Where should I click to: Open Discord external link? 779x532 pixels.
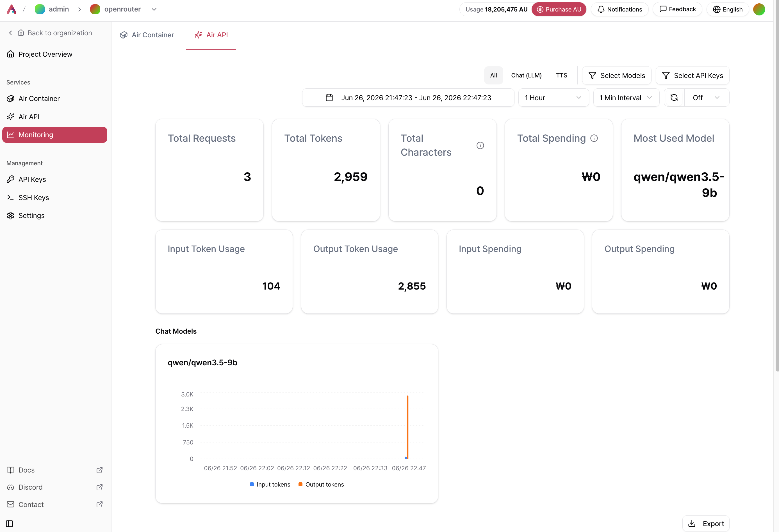pyautogui.click(x=55, y=487)
